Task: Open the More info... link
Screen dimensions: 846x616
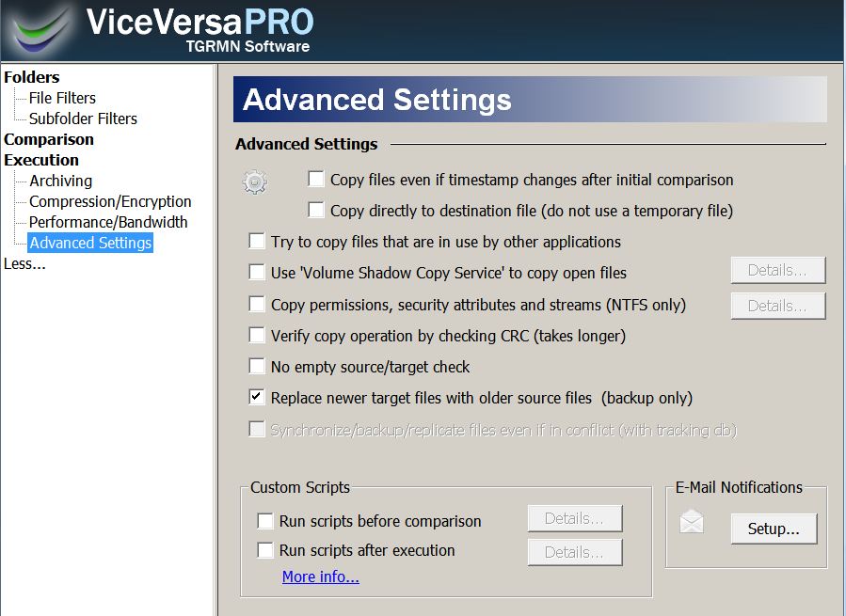Action: 321,577
